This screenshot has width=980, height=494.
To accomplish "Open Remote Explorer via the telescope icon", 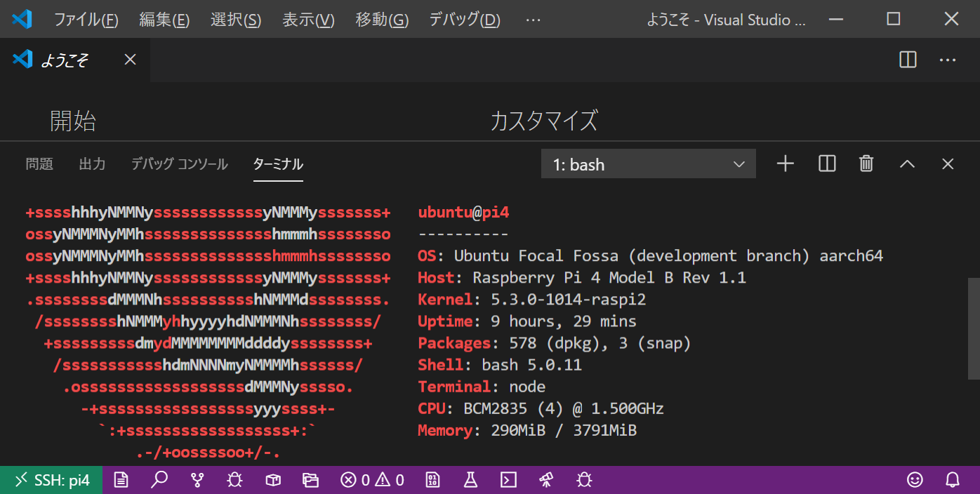I will (x=546, y=480).
